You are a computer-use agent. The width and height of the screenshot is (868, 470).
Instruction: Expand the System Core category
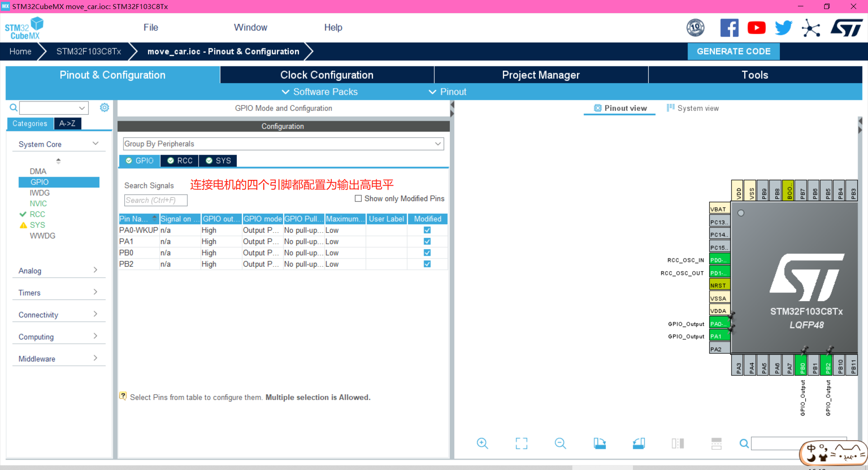(59, 144)
